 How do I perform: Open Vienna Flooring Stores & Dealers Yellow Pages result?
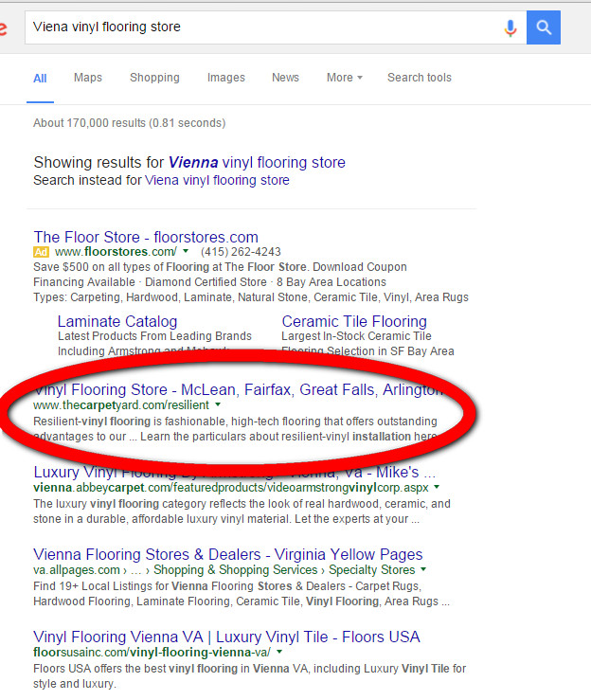(227, 555)
